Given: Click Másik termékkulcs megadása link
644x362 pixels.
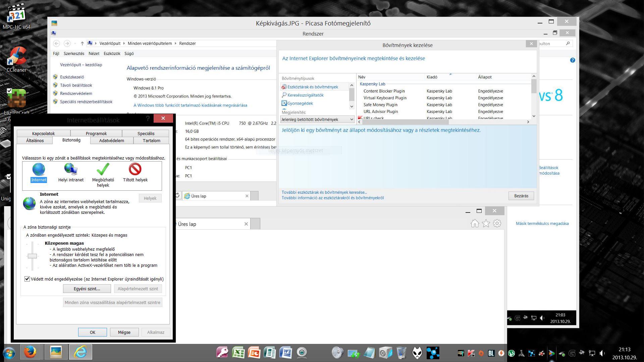Looking at the screenshot, I should [542, 224].
